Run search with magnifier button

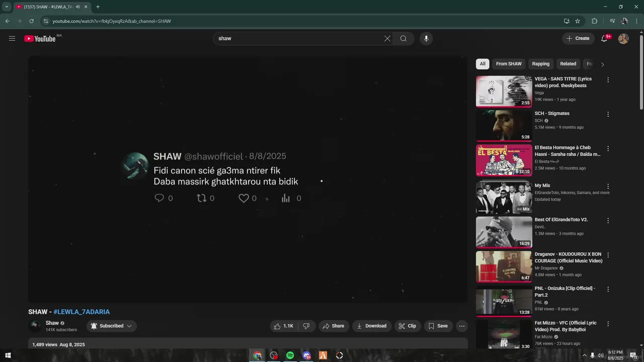(404, 39)
